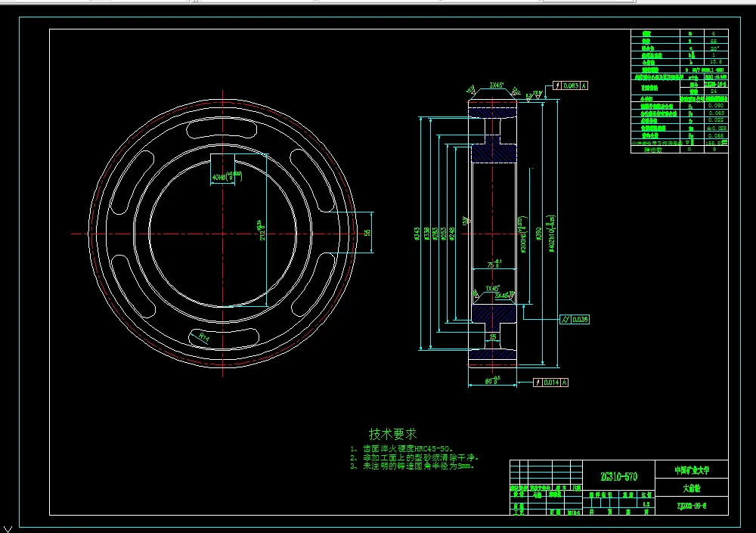Click the 212 keyway depth dimension
756x533 pixels.
coord(262,231)
